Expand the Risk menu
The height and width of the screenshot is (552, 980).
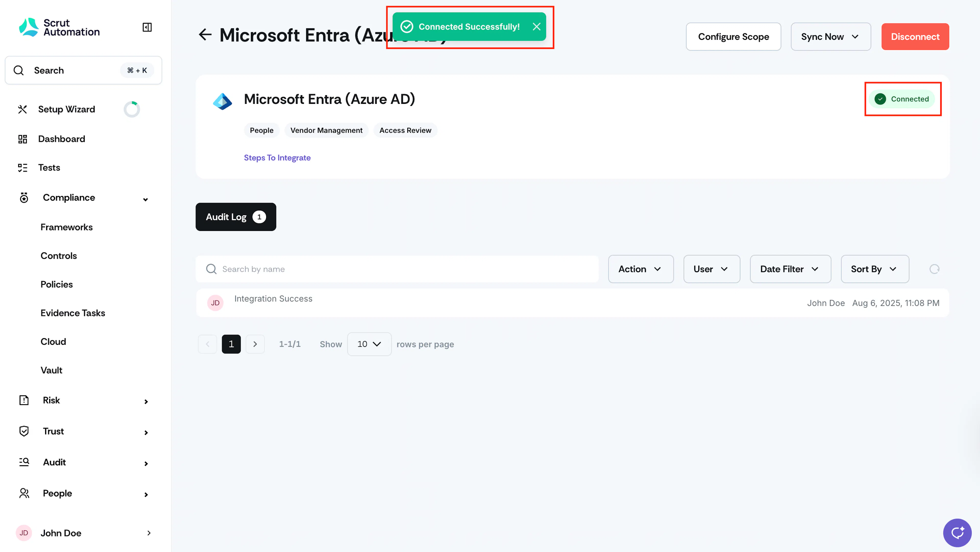click(146, 402)
